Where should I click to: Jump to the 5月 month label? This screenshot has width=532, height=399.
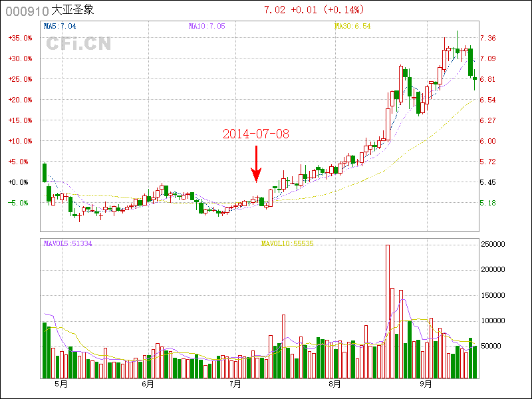click(61, 384)
